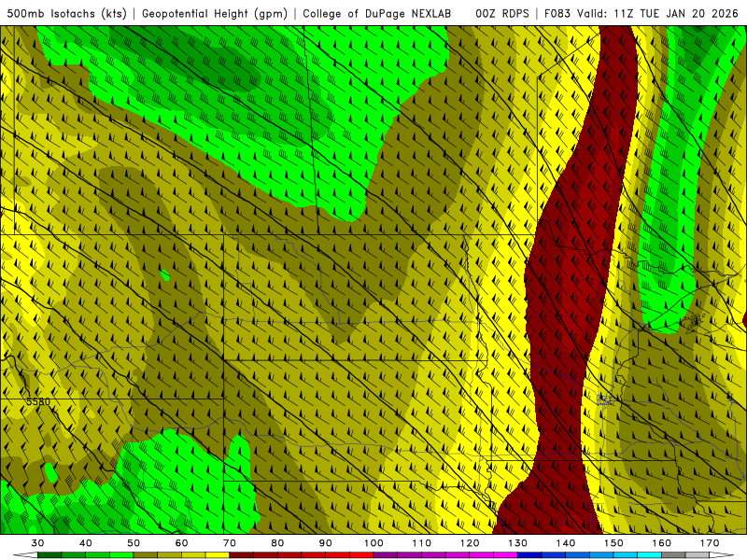Select the bright red swatch just before 100

(361, 555)
